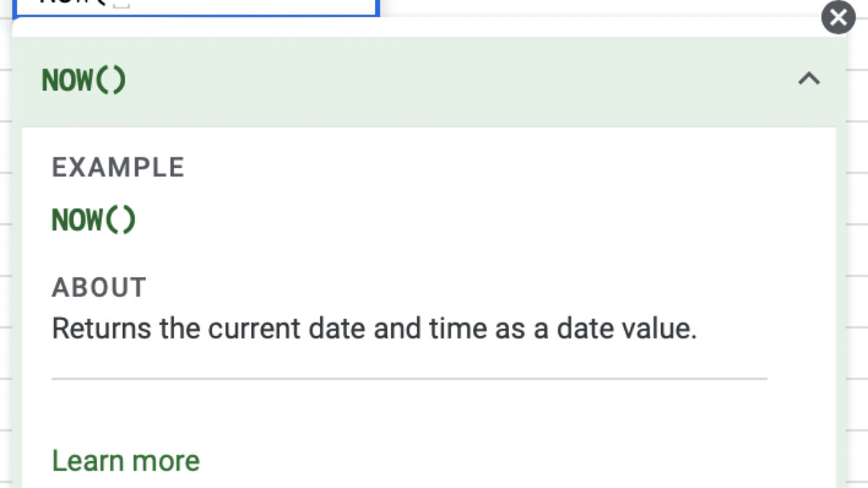This screenshot has width=868, height=488.
Task: Click the function description sentence
Action: click(374, 329)
